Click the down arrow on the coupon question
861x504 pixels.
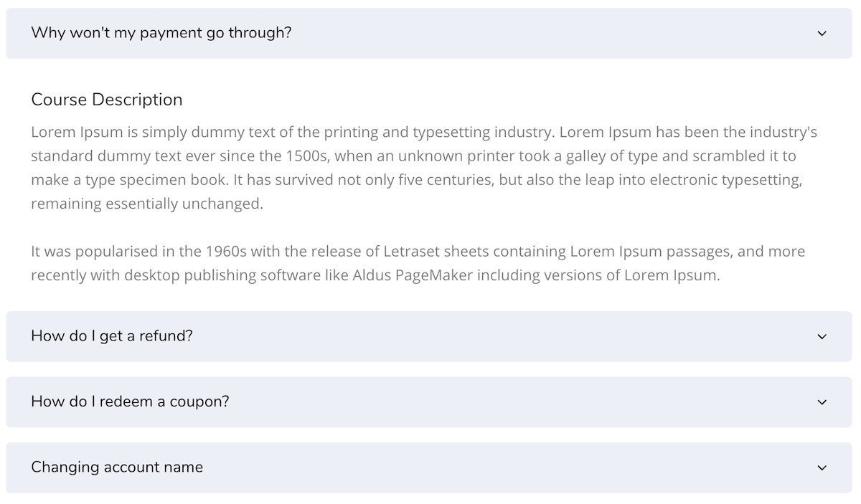pyautogui.click(x=822, y=402)
